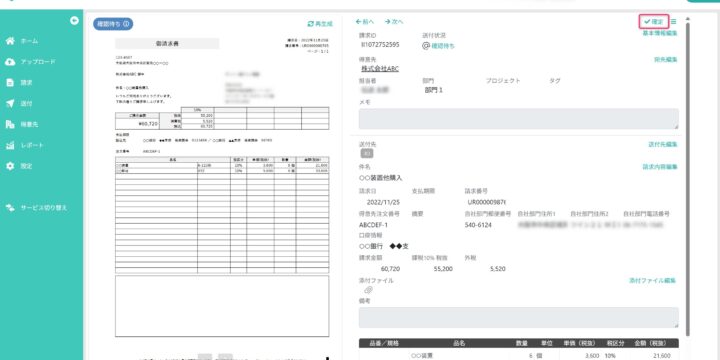The width and height of the screenshot is (720, 360).
Task: Click the tax value 5,520
Action: pos(498,269)
